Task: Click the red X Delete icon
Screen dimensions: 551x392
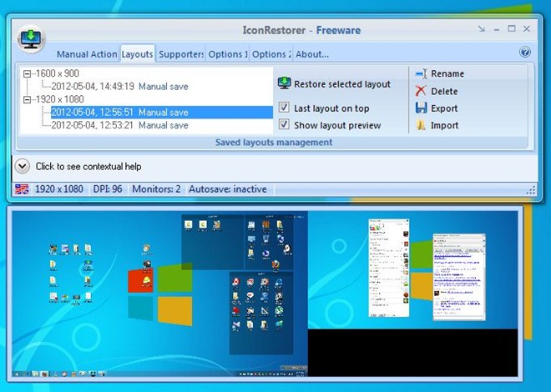Action: 421,91
